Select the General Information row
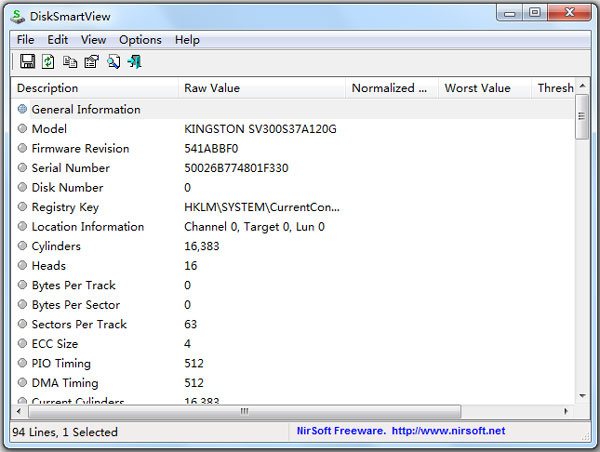Screen dimensions: 600x452 tap(293, 109)
